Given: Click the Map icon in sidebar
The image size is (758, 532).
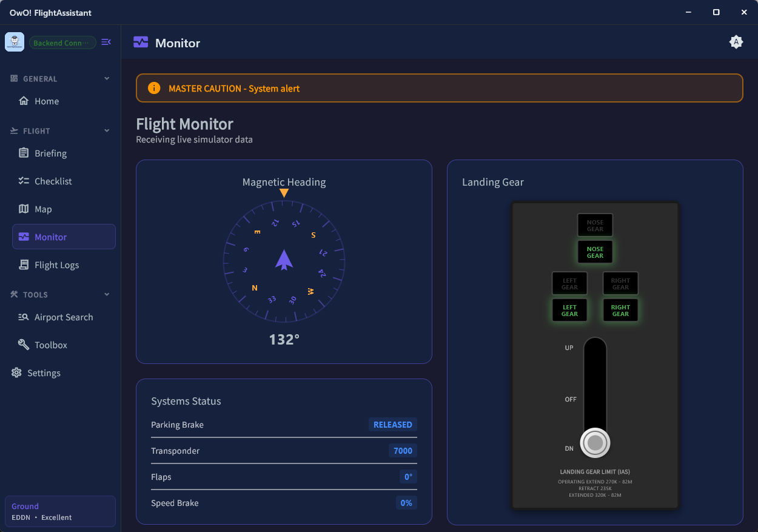Looking at the screenshot, I should tap(24, 209).
